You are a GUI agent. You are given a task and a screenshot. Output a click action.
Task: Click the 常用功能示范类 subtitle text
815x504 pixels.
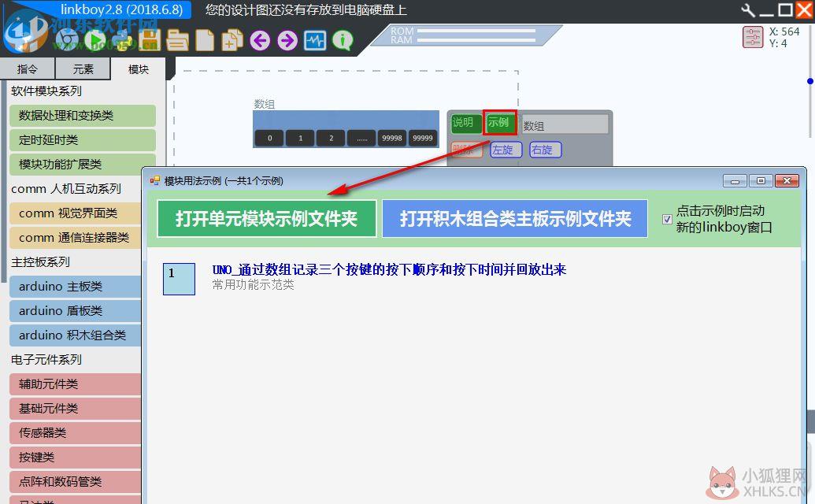pyautogui.click(x=253, y=285)
